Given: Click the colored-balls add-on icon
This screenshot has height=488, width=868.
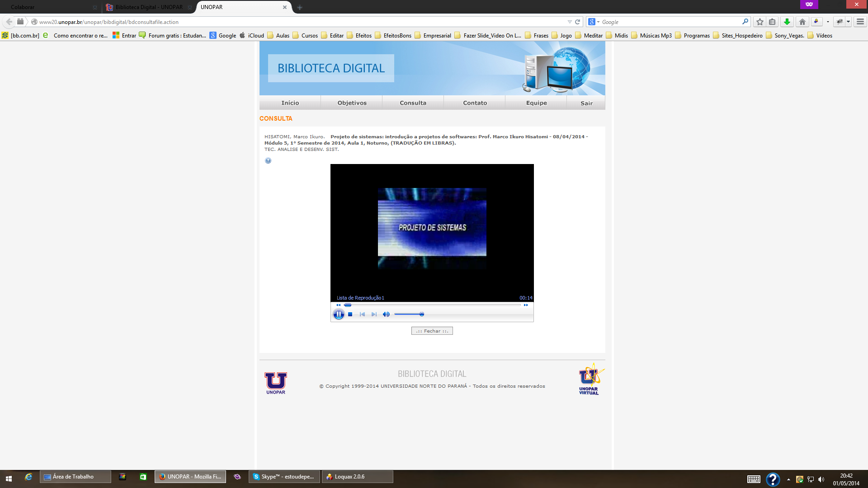Looking at the screenshot, I should click(x=816, y=21).
